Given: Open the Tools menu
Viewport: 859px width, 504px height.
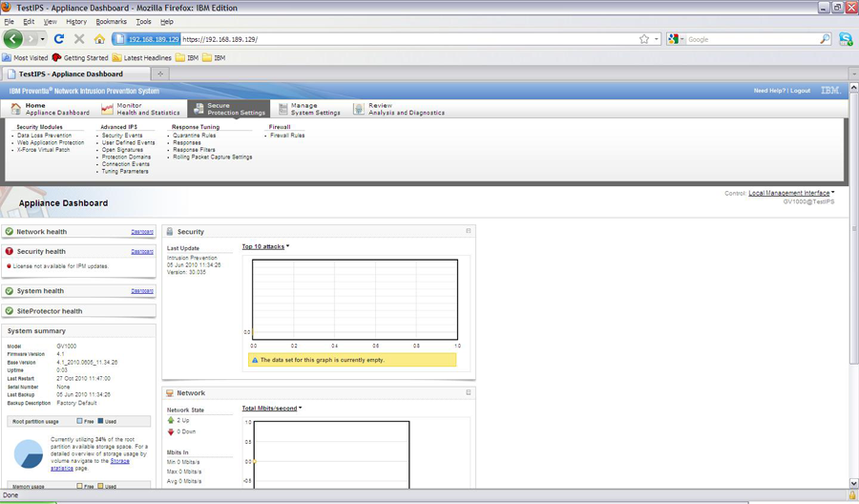Looking at the screenshot, I should (x=143, y=22).
